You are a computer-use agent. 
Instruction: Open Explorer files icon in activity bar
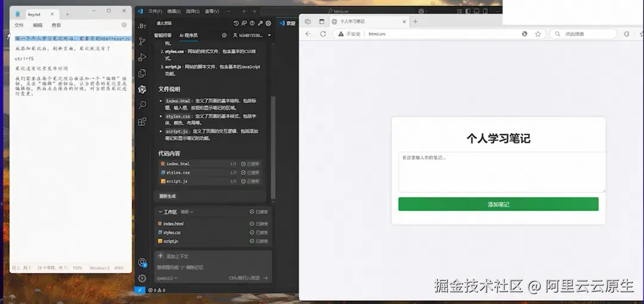[142, 73]
